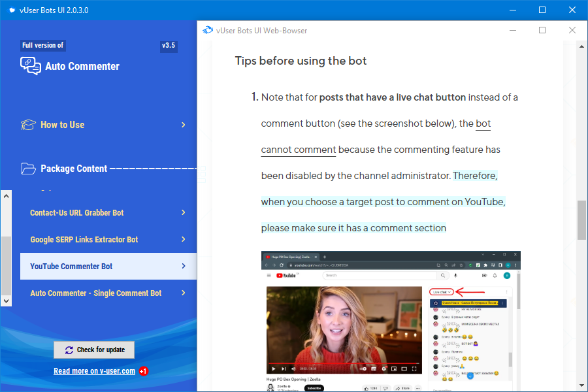Open the Read more on v-user.com link

(95, 371)
